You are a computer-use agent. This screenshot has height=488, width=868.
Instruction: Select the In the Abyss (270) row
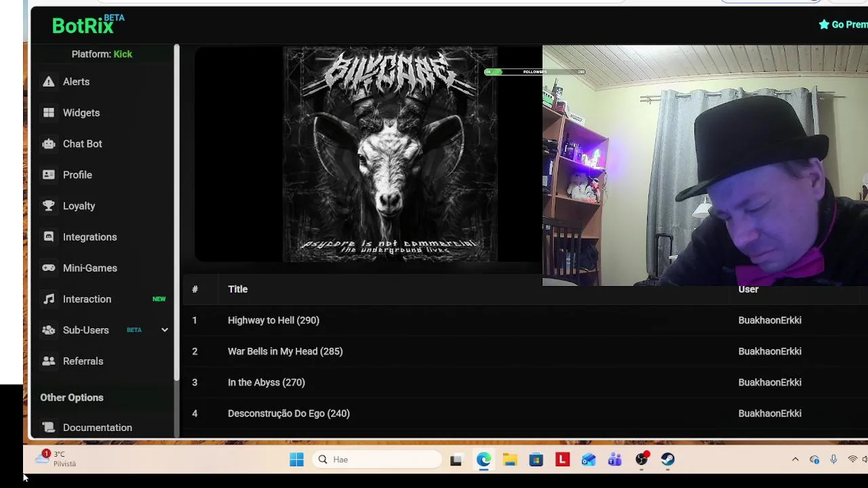click(525, 382)
